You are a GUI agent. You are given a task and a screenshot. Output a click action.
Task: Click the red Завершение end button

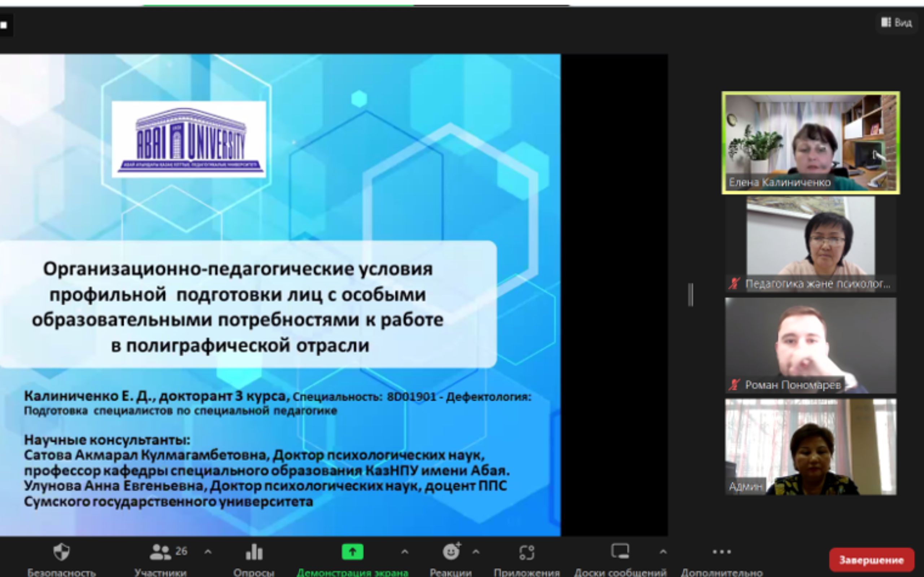tap(871, 560)
